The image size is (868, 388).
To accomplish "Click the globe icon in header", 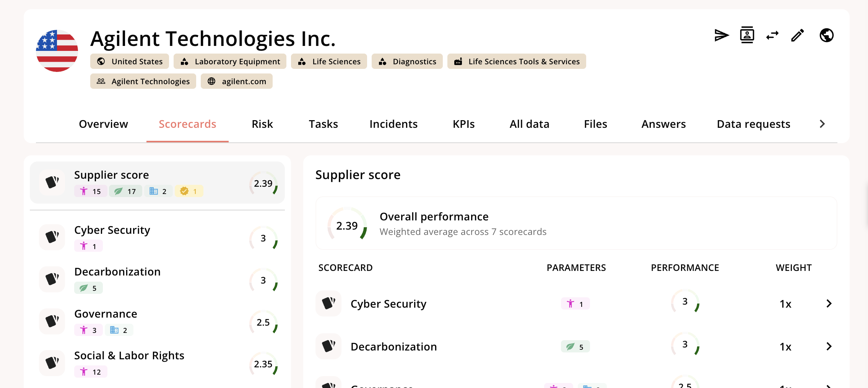I will (x=826, y=36).
